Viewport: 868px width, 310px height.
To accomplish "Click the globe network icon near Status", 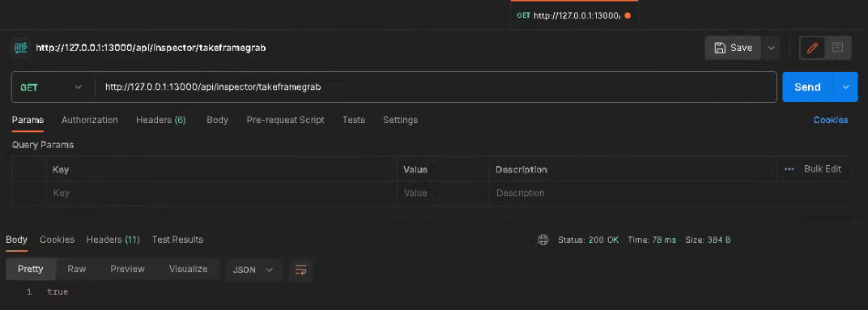I will click(x=543, y=240).
